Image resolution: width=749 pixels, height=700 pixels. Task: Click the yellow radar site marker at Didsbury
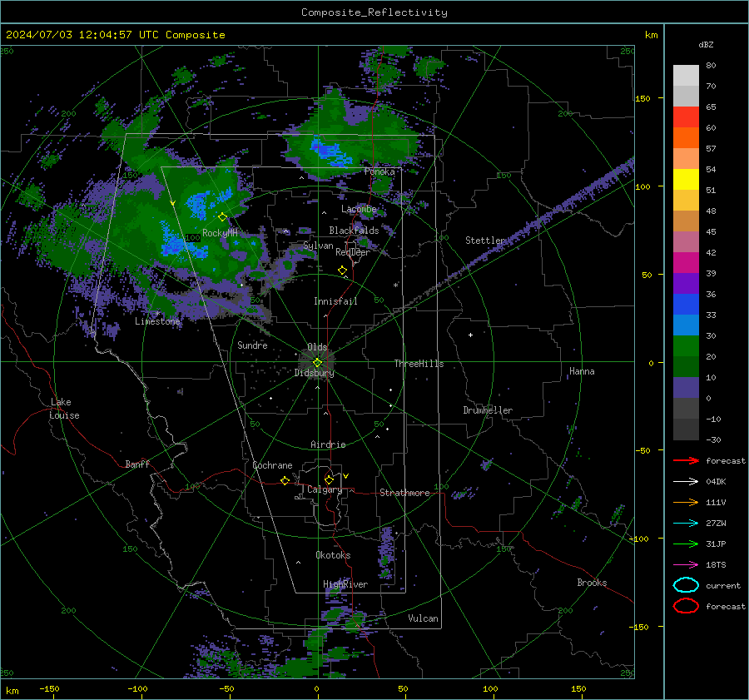coord(317,363)
